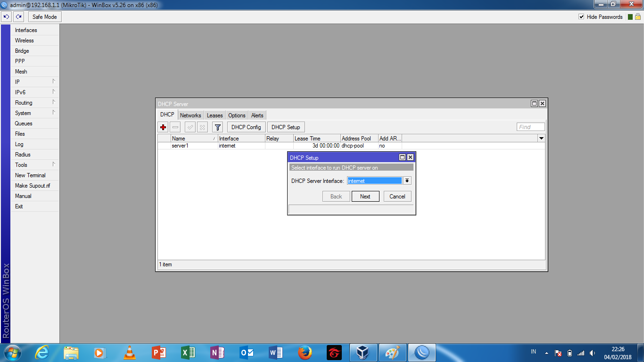The image size is (644, 362).
Task: Toggle Safe Mode on
Action: point(44,16)
